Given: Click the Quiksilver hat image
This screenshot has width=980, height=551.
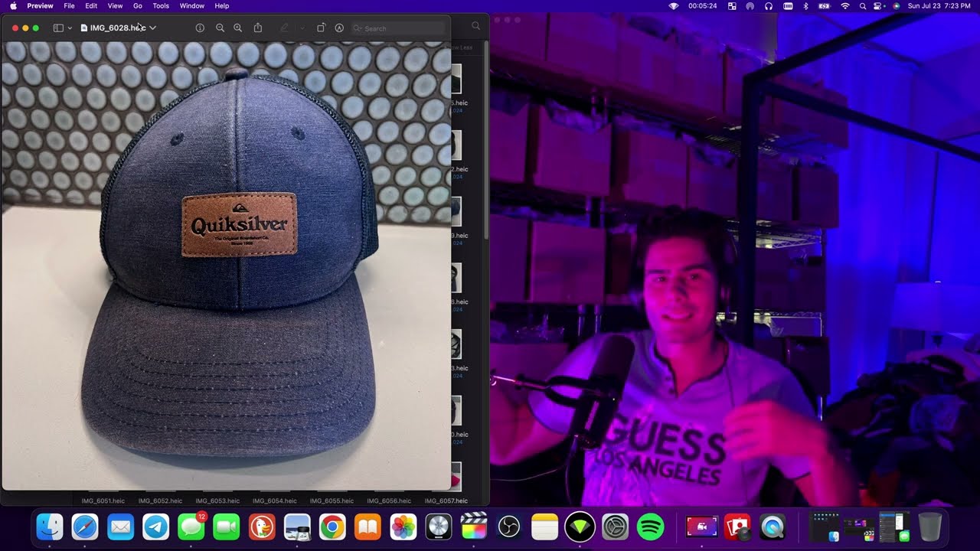Looking at the screenshot, I should coord(227,266).
